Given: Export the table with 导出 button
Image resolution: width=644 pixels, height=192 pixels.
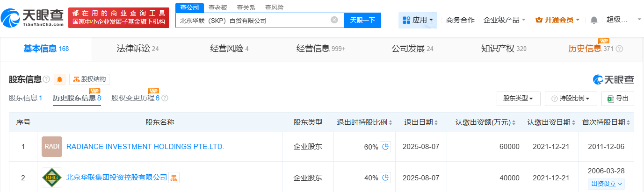Looking at the screenshot, I should pyautogui.click(x=618, y=99).
